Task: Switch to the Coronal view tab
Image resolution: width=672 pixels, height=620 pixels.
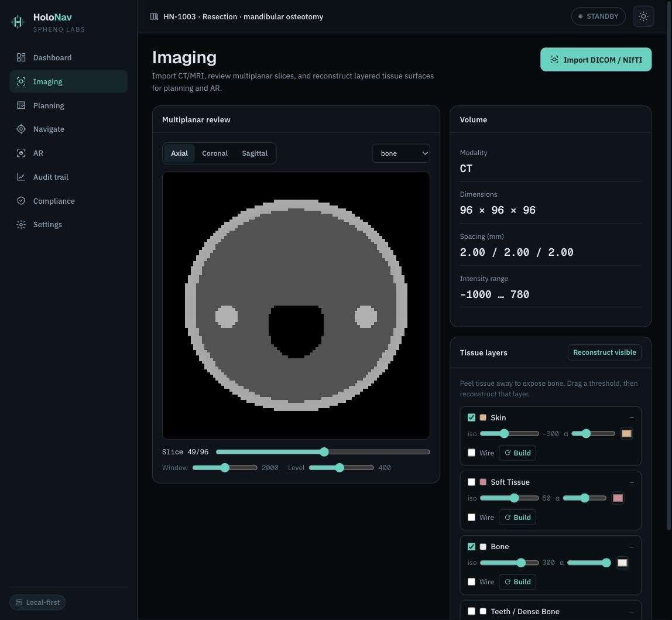Action: 215,153
